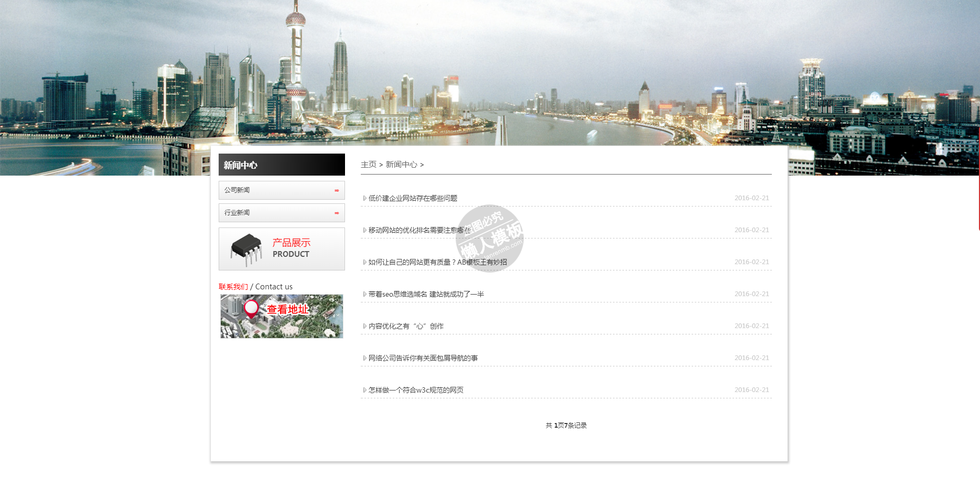
Task: Open the 公司新闻 sidebar category
Action: [x=237, y=190]
